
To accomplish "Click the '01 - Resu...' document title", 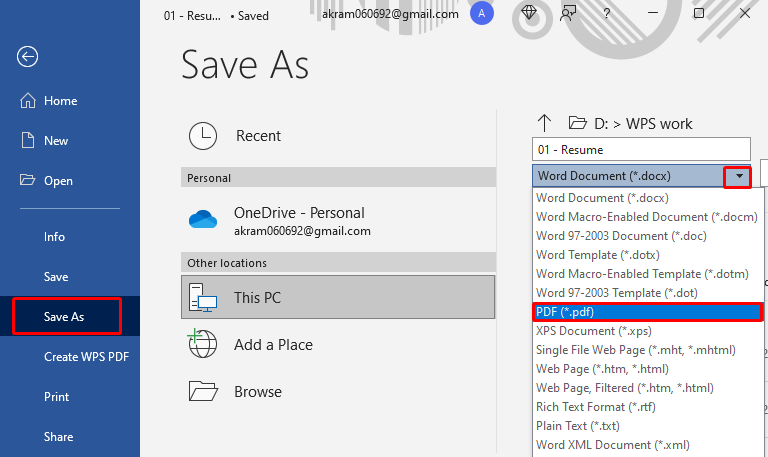I will click(192, 16).
